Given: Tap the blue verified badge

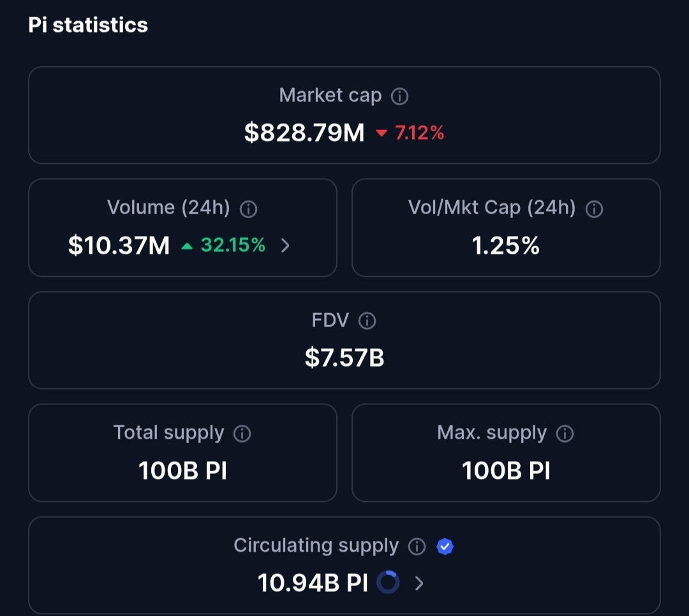Looking at the screenshot, I should 445,546.
